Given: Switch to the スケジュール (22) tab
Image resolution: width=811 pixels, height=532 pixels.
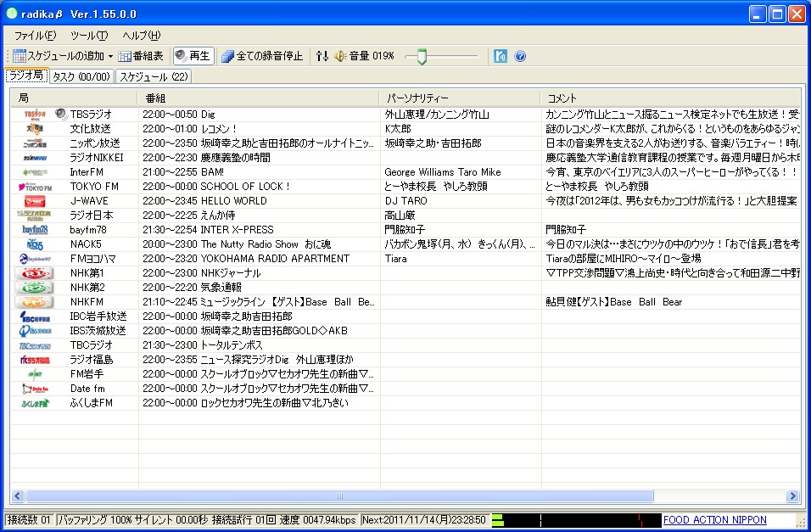Looking at the screenshot, I should (154, 76).
